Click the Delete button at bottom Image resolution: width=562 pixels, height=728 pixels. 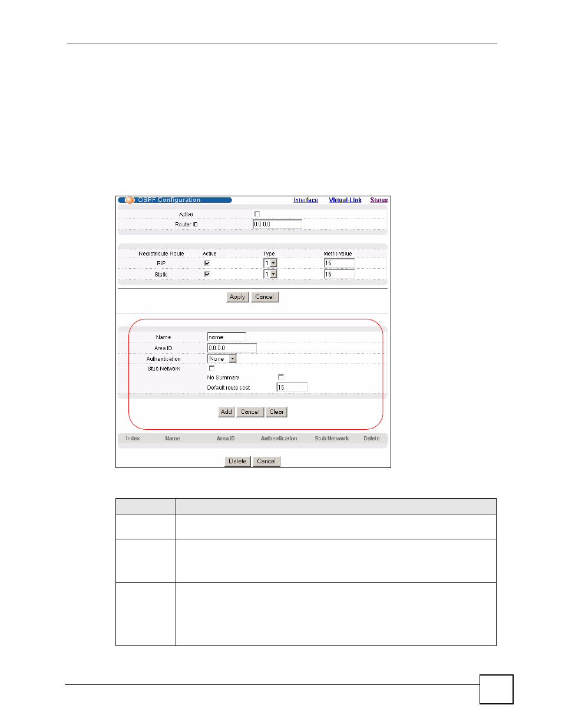pyautogui.click(x=237, y=462)
